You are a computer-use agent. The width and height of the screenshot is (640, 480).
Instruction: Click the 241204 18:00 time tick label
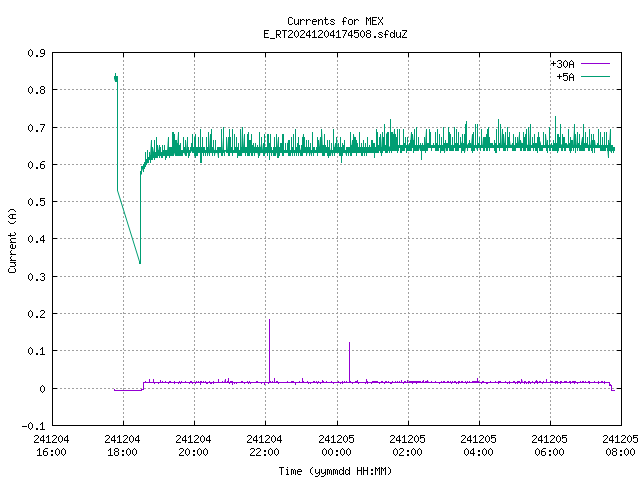point(122,446)
